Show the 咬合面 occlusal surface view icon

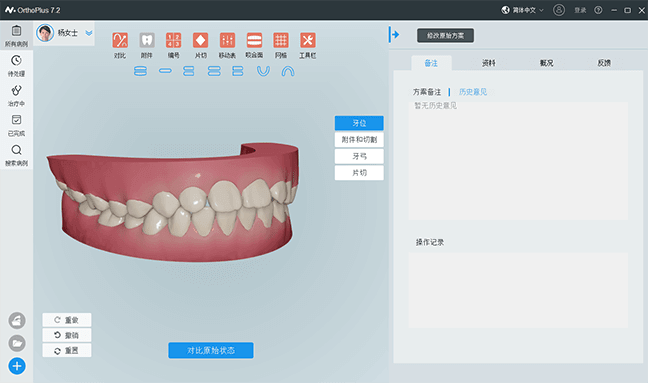click(x=254, y=40)
